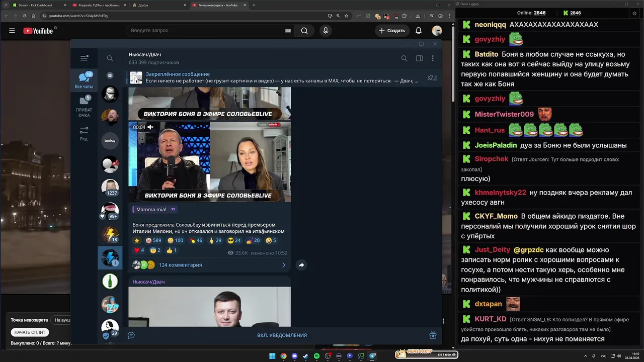Bookmark this page with the star icon
The width and height of the screenshot is (644, 362).
[346, 16]
